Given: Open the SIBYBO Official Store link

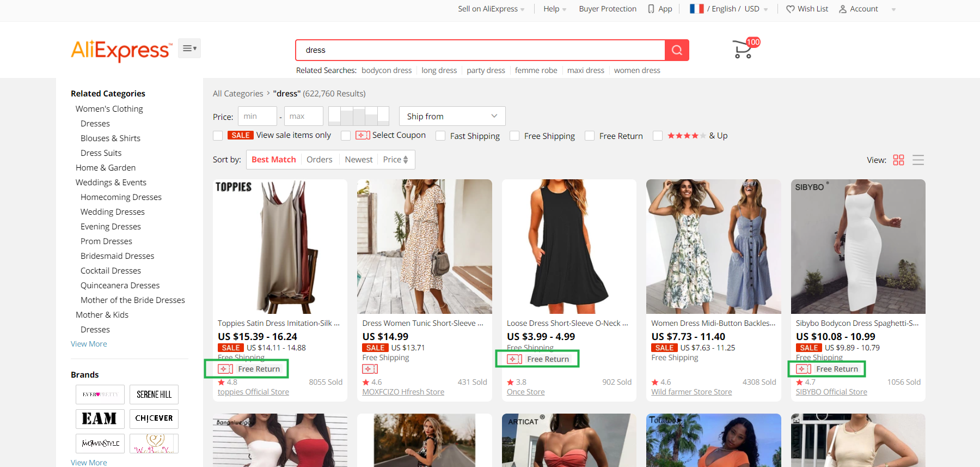Looking at the screenshot, I should click(x=831, y=392).
